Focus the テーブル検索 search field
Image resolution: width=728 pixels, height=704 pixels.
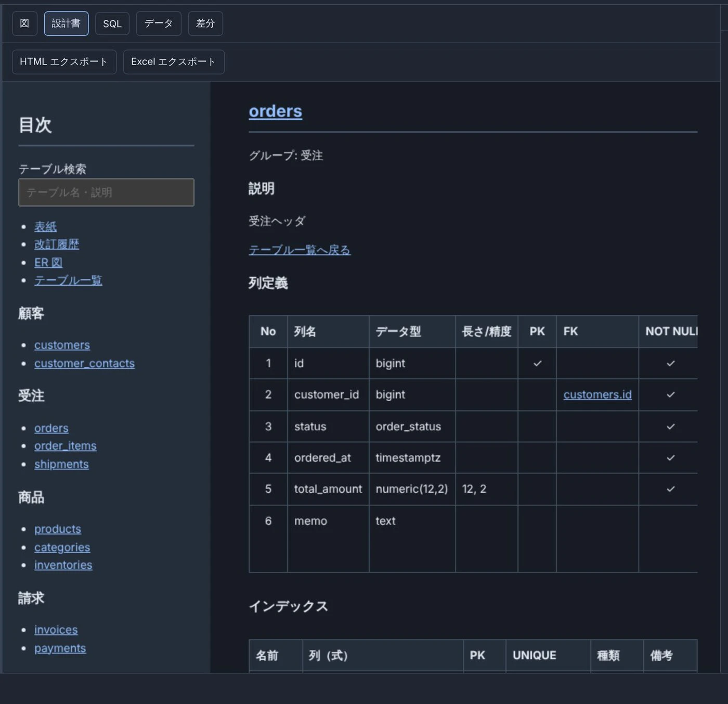click(x=106, y=193)
